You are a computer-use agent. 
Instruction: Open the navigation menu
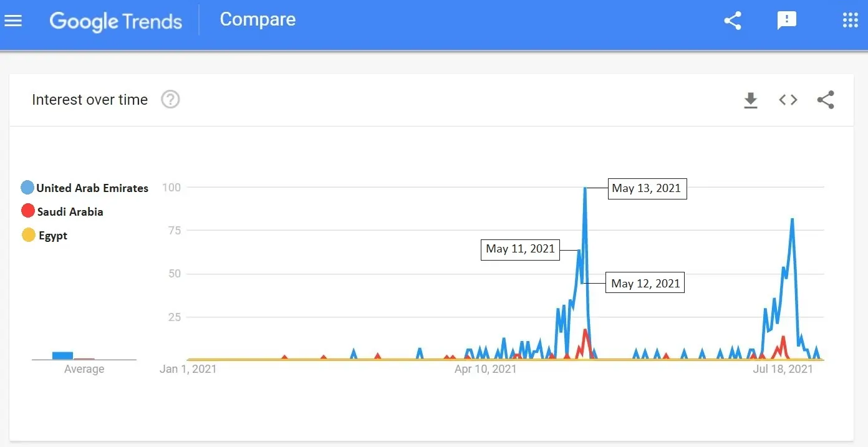coord(14,20)
